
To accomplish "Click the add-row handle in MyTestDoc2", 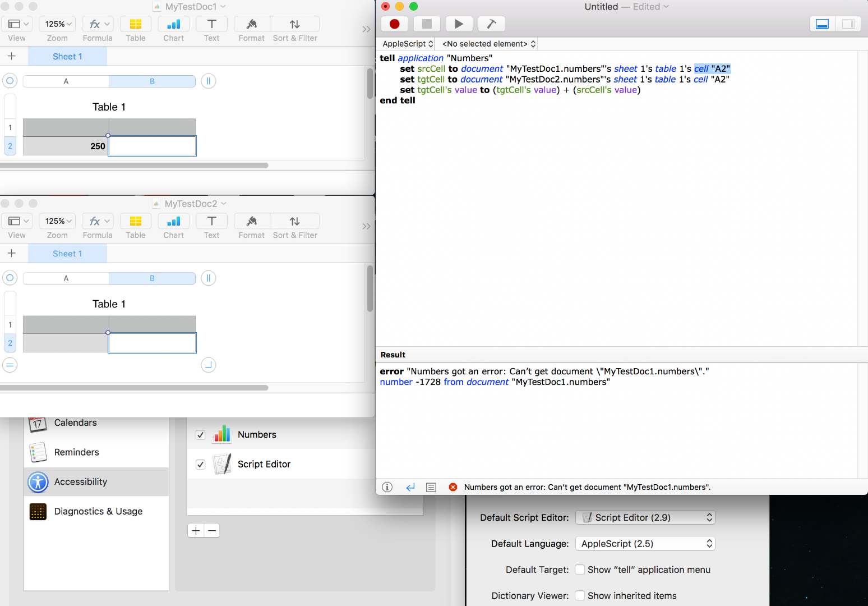I will pyautogui.click(x=10, y=365).
